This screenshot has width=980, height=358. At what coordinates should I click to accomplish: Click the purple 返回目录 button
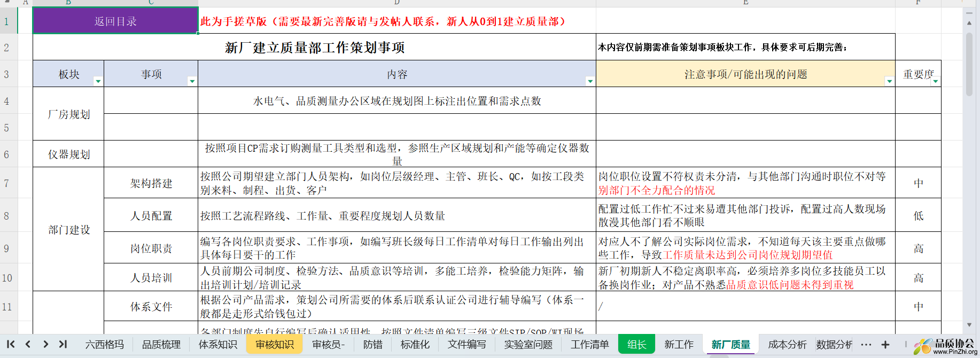(x=115, y=21)
